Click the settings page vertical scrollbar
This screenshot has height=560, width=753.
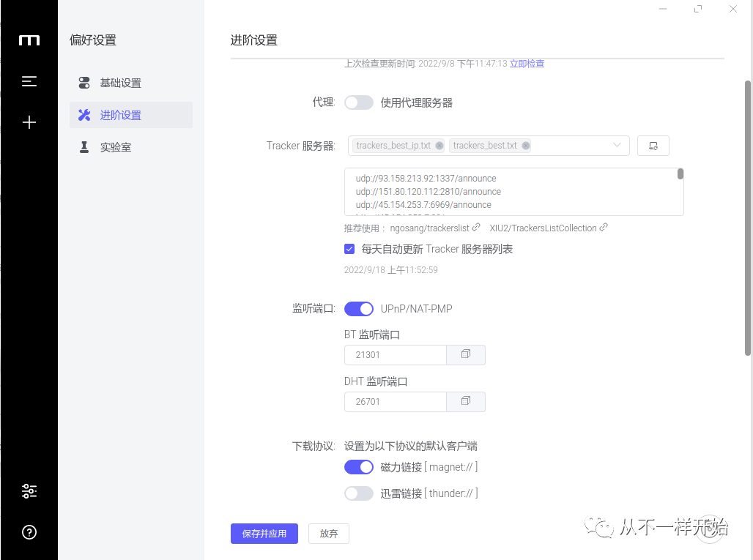[748, 218]
